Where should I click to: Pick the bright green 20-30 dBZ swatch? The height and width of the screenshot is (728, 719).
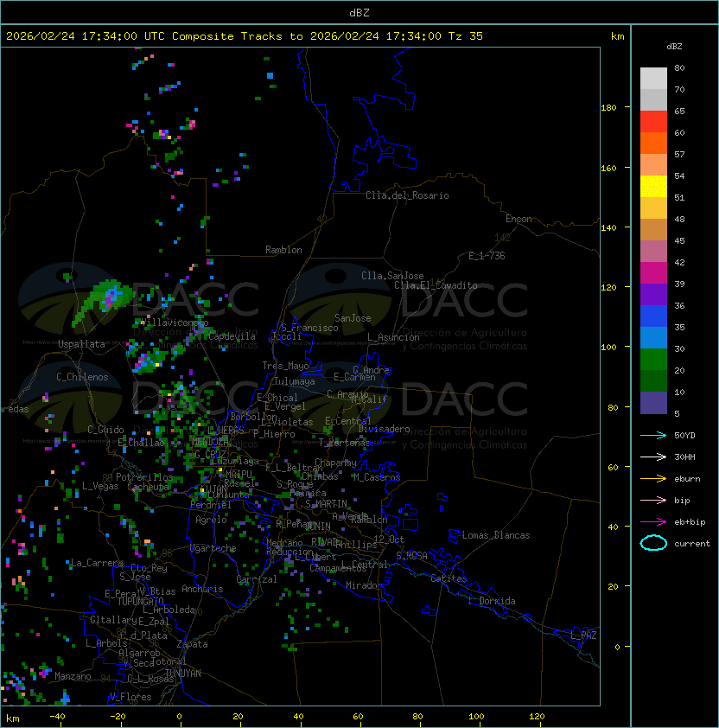[653, 360]
